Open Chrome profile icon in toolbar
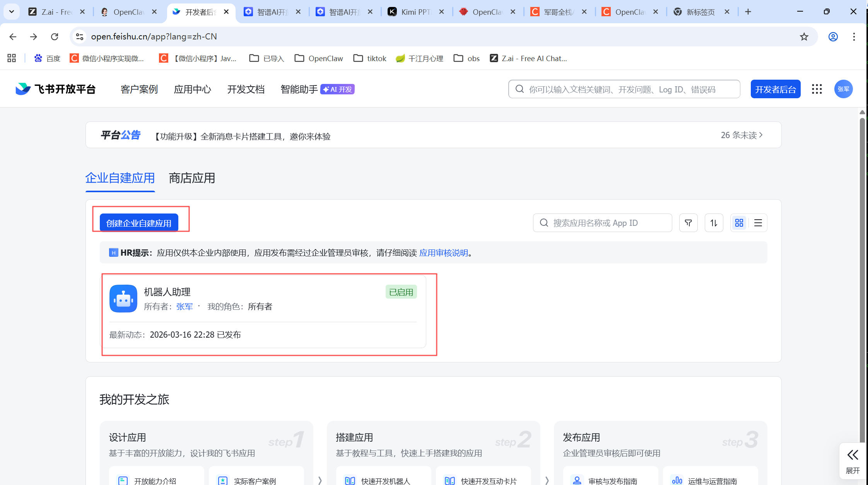 (833, 37)
